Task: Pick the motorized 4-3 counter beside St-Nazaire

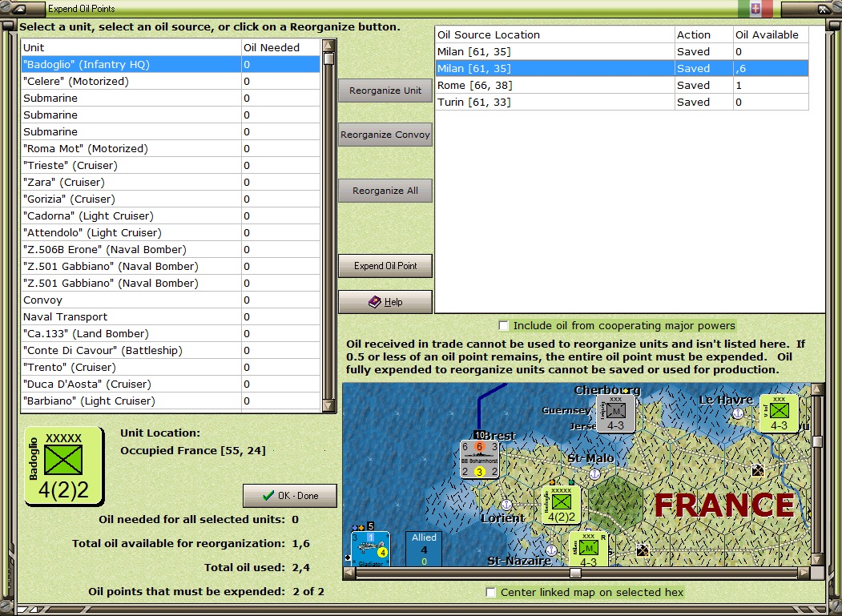Action: coord(589,549)
